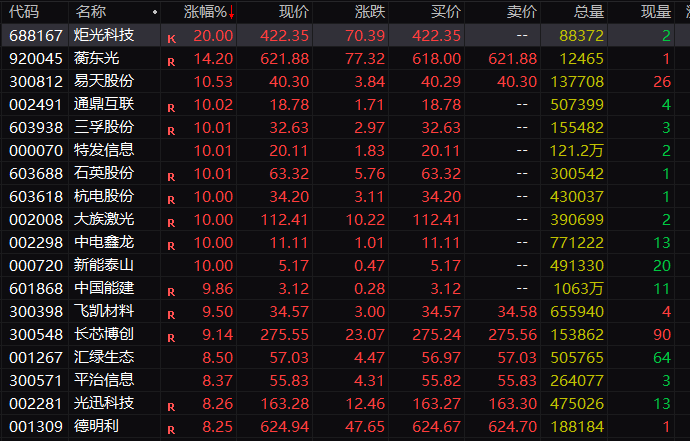Select stock 中国能建
Screen dimensions: 690x441
(x=104, y=288)
